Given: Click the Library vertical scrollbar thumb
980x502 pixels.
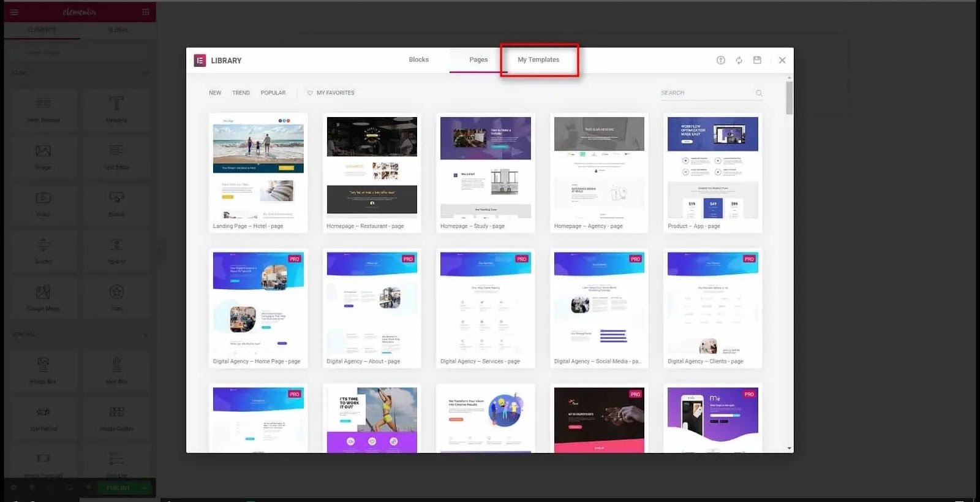Looking at the screenshot, I should [789, 98].
